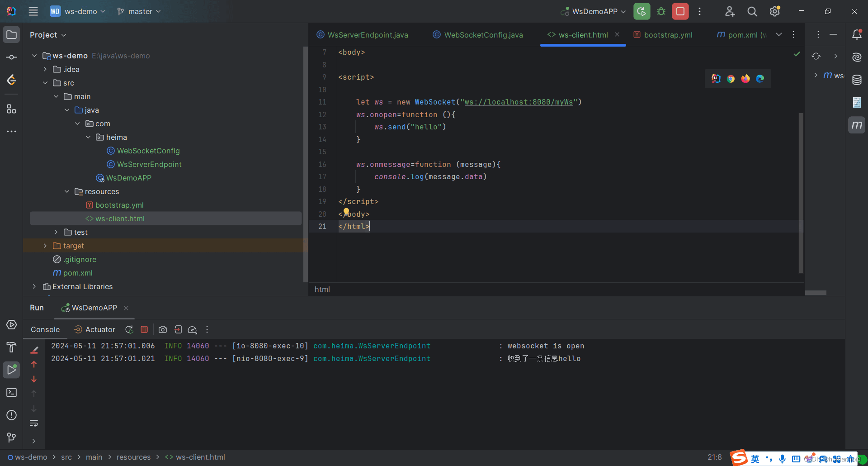The width and height of the screenshot is (868, 466).
Task: Open Services tool window icon
Action: [12, 325]
